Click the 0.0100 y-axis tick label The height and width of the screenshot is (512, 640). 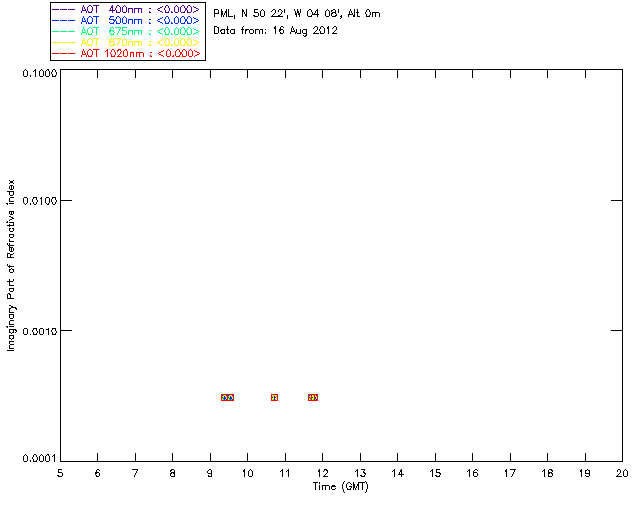coord(40,201)
